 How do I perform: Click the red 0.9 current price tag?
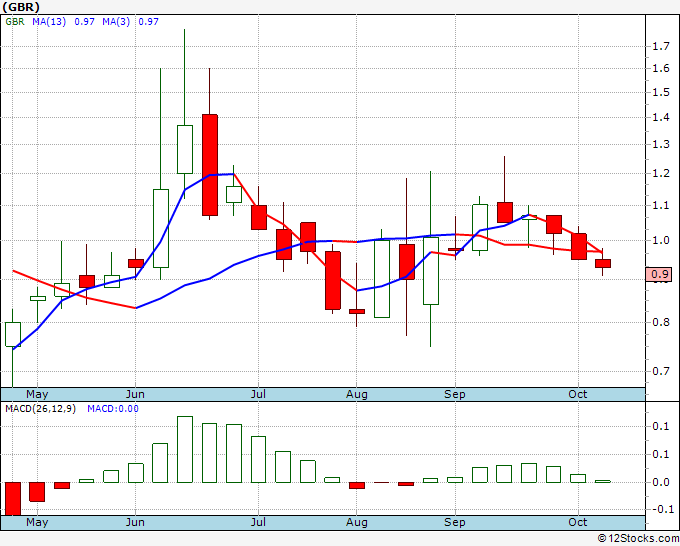(659, 274)
